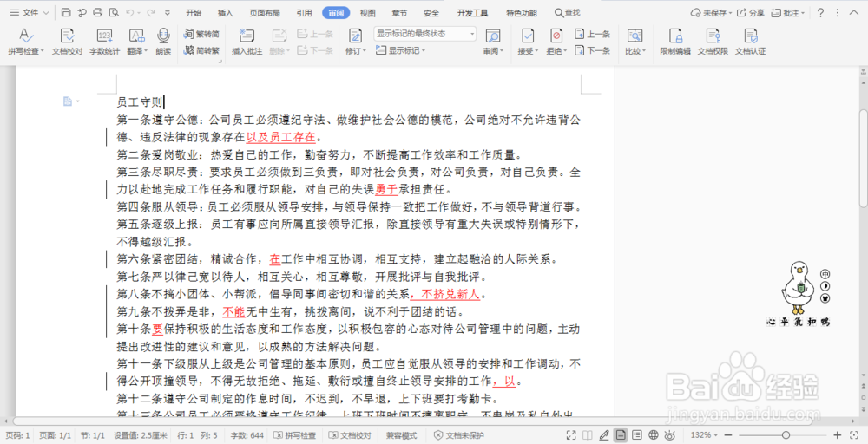
Task: Reject revision with 拒绝 icon
Action: 556,36
